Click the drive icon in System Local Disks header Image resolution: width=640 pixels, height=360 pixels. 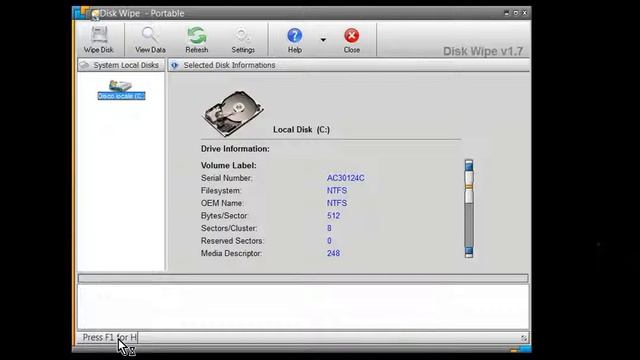point(84,65)
